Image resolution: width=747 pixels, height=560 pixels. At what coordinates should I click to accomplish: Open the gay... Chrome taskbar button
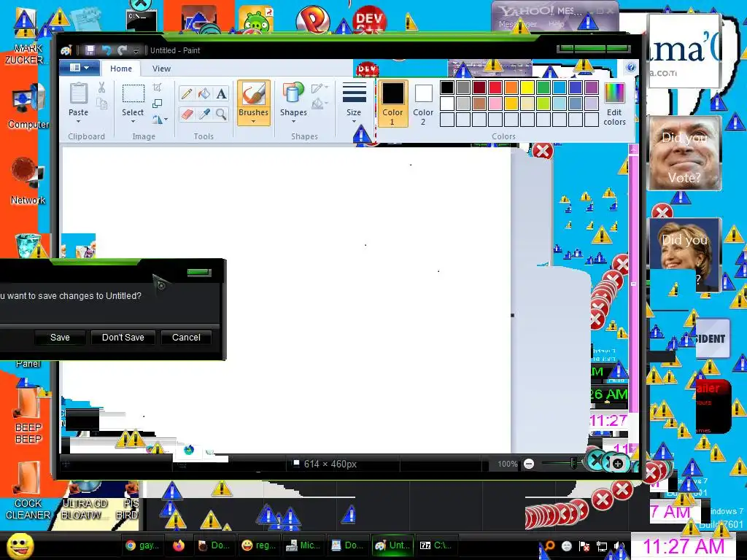point(142,545)
